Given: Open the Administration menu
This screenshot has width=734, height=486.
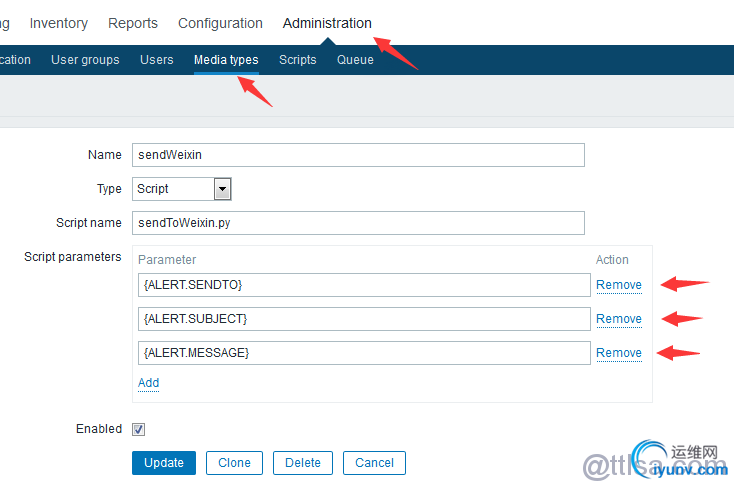Looking at the screenshot, I should point(327,23).
